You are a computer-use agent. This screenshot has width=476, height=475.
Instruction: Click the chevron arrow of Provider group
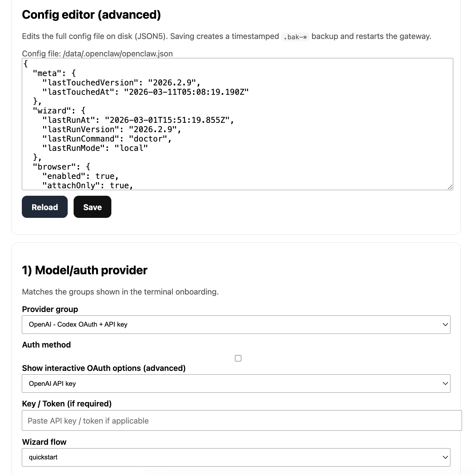(445, 324)
